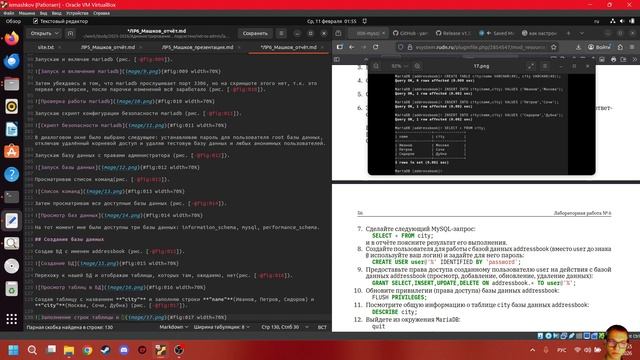
Task: Open Chrome from Windows taskbar
Action: point(87,350)
